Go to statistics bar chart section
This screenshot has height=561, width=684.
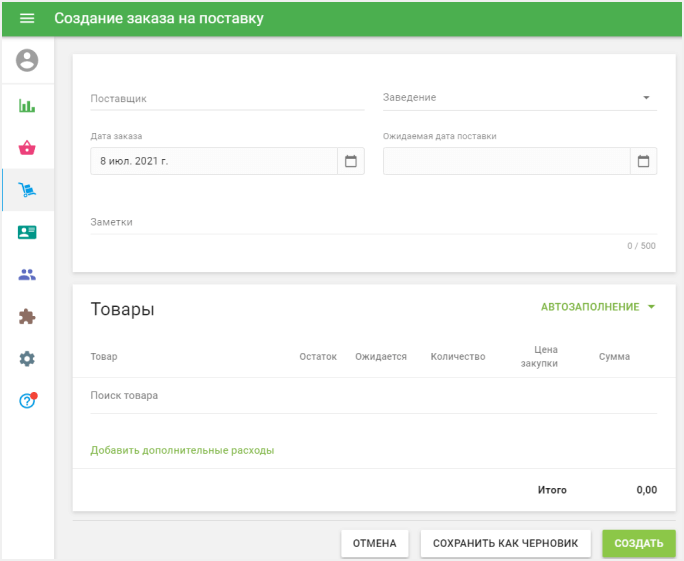tap(27, 105)
